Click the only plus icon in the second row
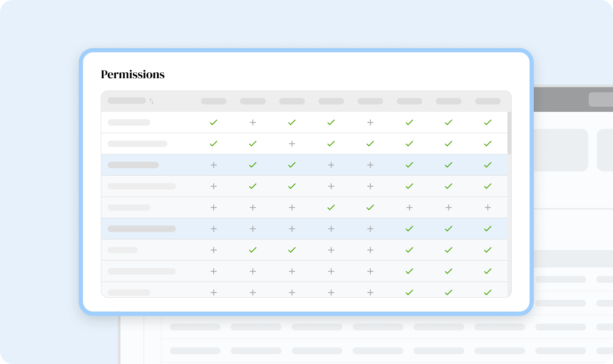 tap(292, 144)
